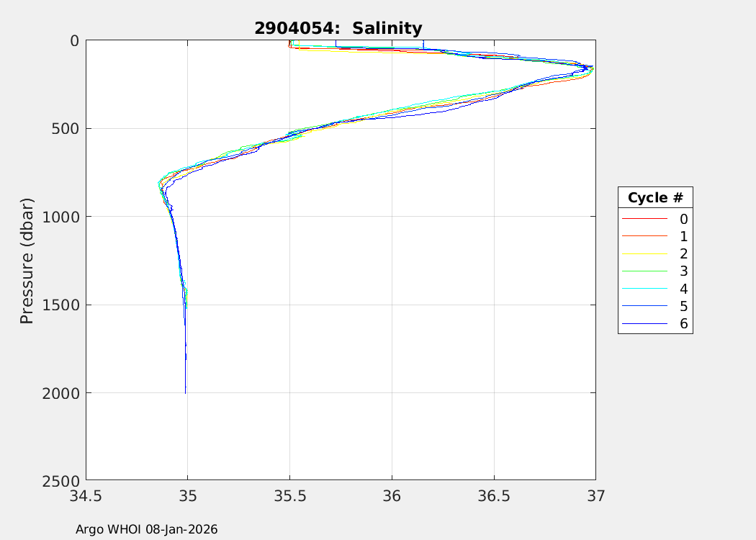The height and width of the screenshot is (540, 756).
Task: Click the 36 x-axis tick label
Action: click(392, 495)
